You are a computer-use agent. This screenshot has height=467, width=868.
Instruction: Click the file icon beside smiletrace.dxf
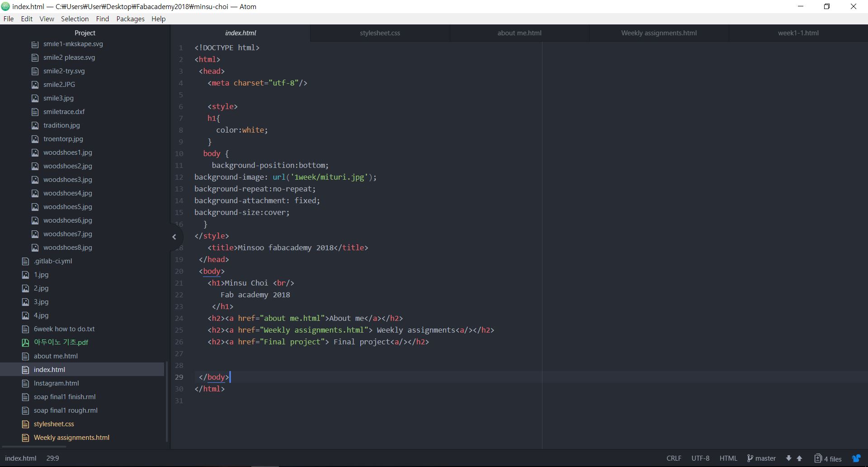click(x=35, y=112)
